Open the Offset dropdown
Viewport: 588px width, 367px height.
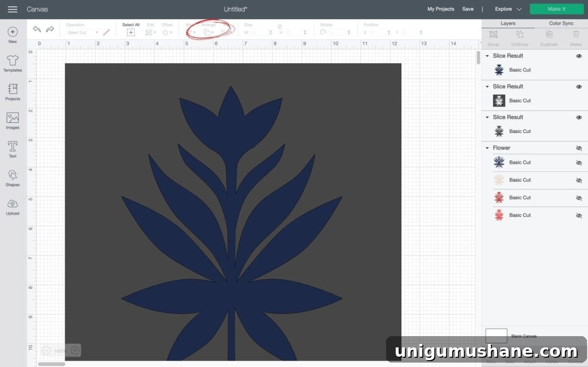pos(167,32)
